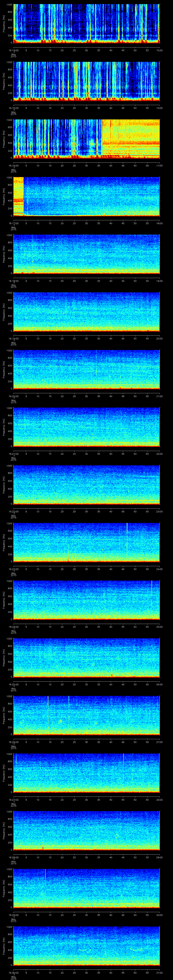Select the 16:22:00 start time label
The image size is (173, 980).
pyautogui.click(x=13, y=511)
